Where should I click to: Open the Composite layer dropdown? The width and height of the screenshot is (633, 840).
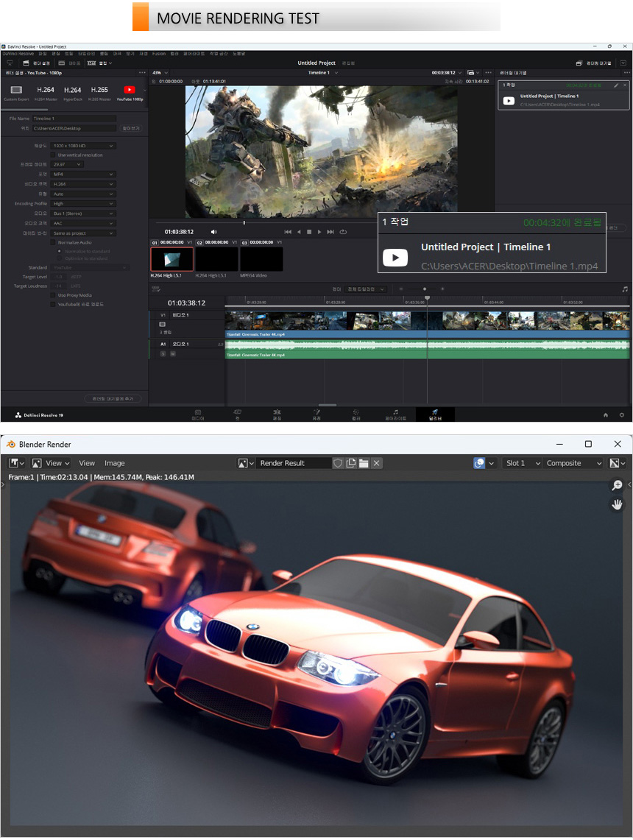[573, 463]
